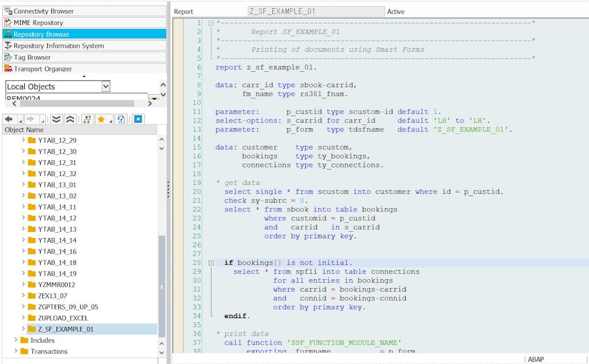
Task: Refresh the object list
Action: 121,119
